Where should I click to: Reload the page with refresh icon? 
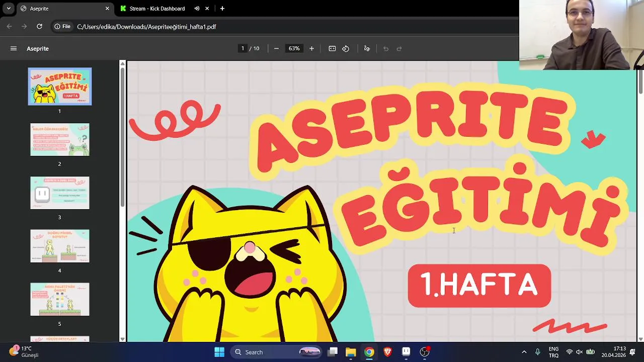[39, 27]
